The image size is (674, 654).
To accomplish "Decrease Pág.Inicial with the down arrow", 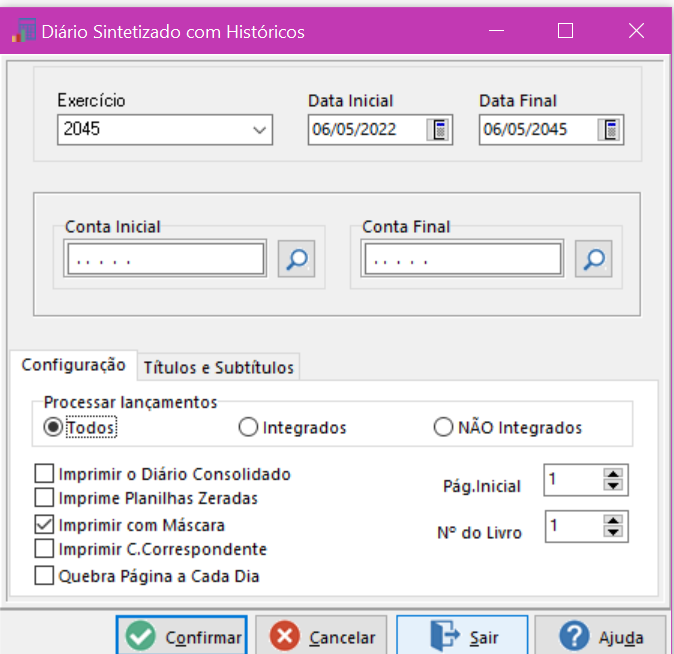I will click(x=613, y=485).
